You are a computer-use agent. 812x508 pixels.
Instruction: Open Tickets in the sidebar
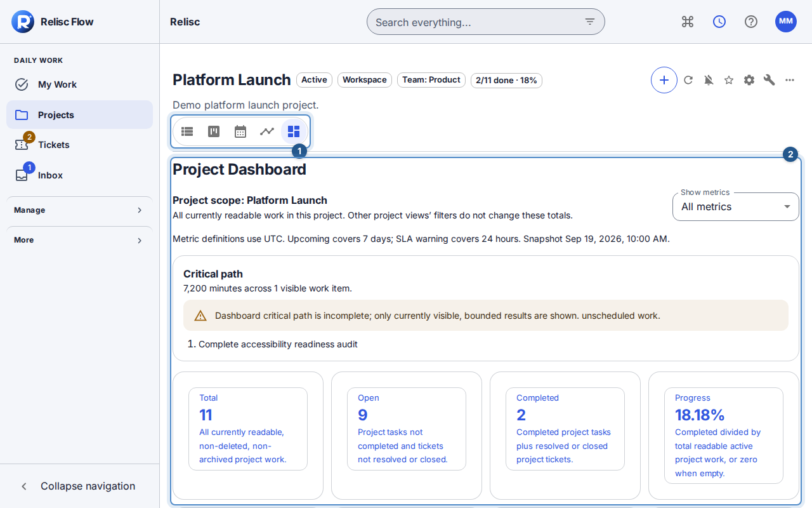click(80, 145)
